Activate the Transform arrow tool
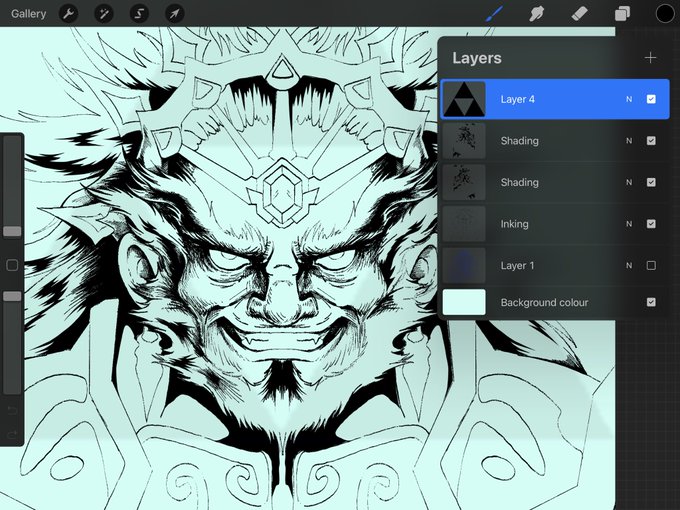Image resolution: width=680 pixels, height=510 pixels. [175, 14]
